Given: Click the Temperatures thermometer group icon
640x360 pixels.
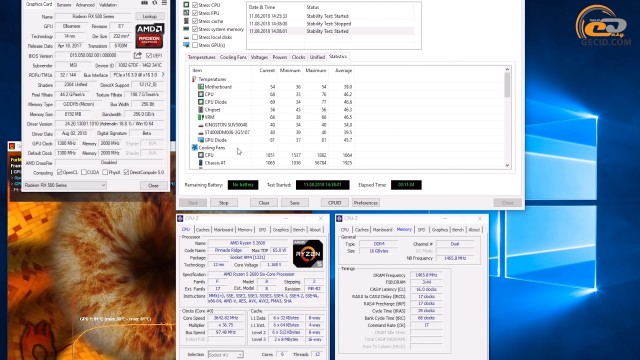Looking at the screenshot, I should [x=194, y=79].
